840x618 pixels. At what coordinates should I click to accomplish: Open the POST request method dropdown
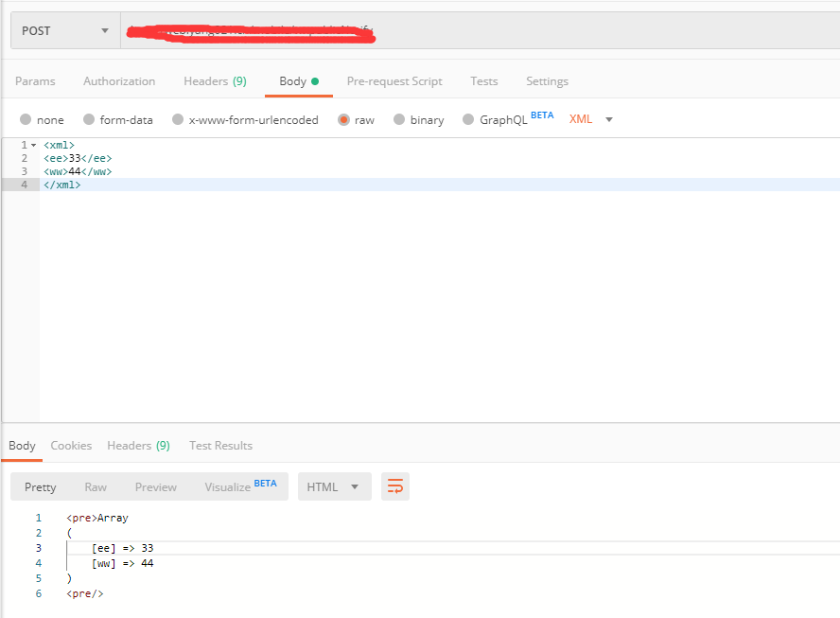pos(64,29)
